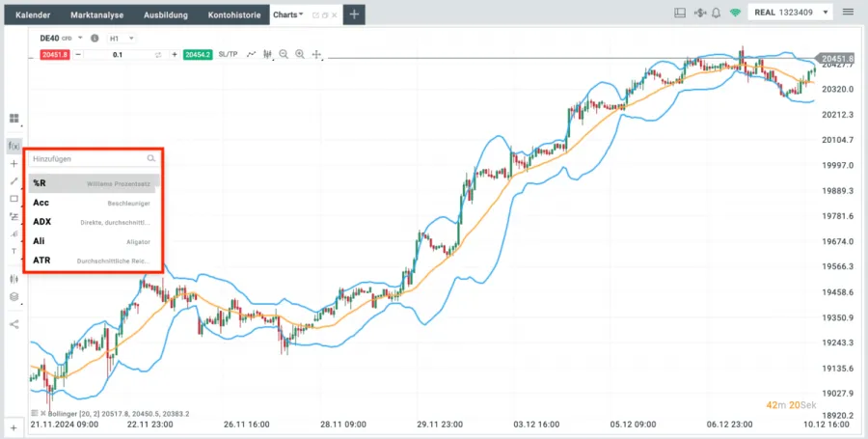Click the text annotation tool

[14, 251]
